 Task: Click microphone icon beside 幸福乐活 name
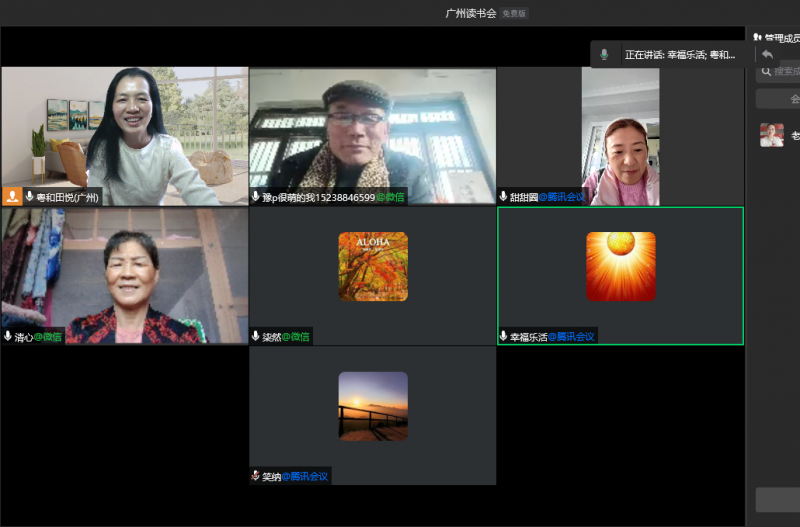point(504,337)
